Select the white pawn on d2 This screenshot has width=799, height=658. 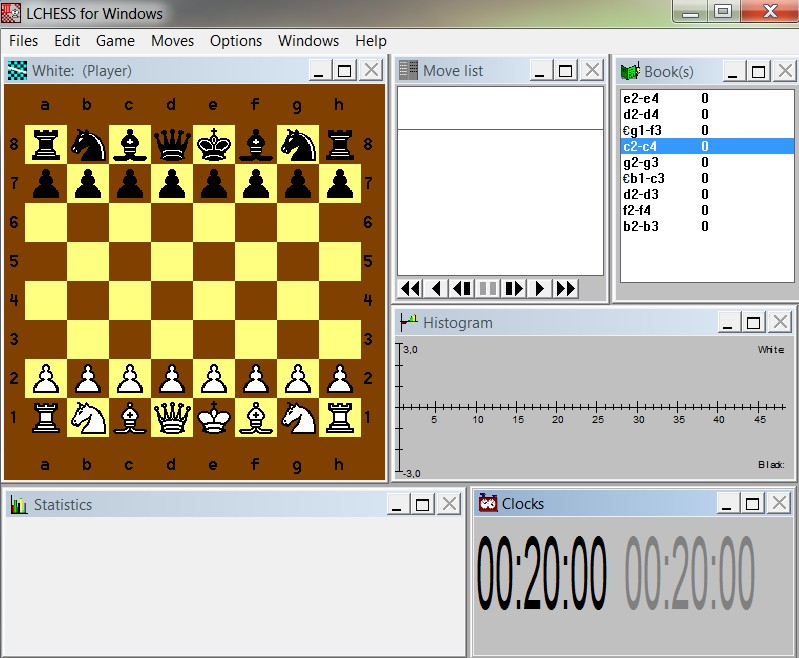click(x=172, y=379)
